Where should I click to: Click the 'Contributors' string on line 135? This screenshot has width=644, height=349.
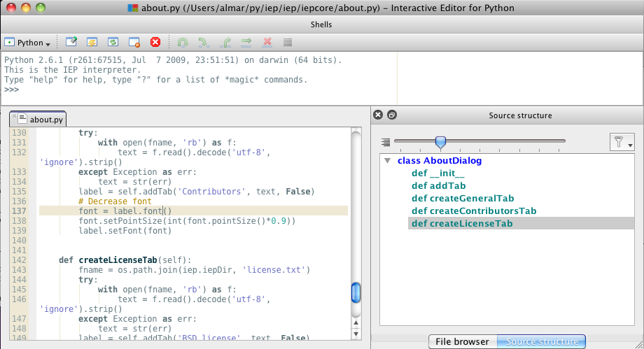point(211,192)
